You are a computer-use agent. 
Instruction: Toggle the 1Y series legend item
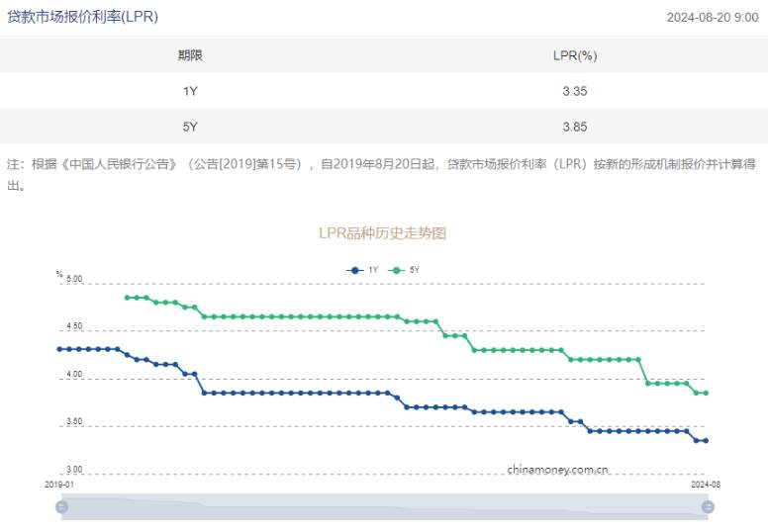362,270
